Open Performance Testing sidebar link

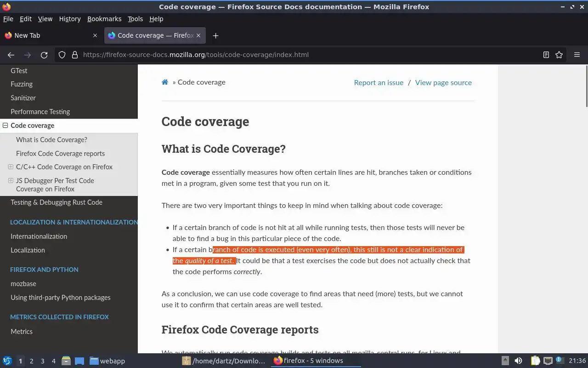(40, 112)
